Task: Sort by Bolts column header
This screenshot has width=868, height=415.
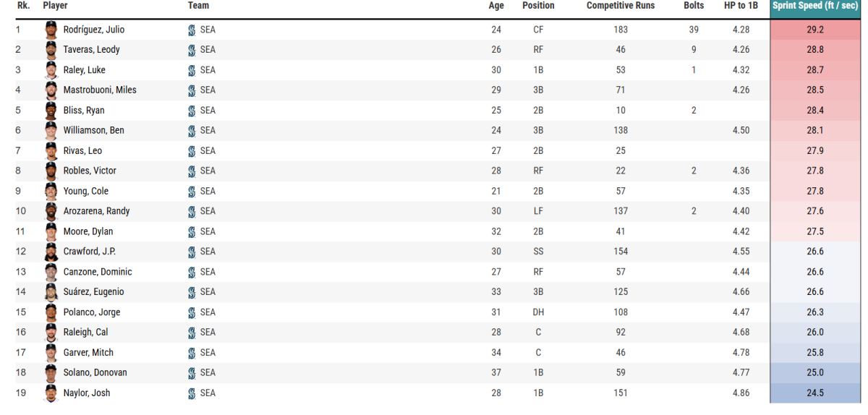Action: 694,6
